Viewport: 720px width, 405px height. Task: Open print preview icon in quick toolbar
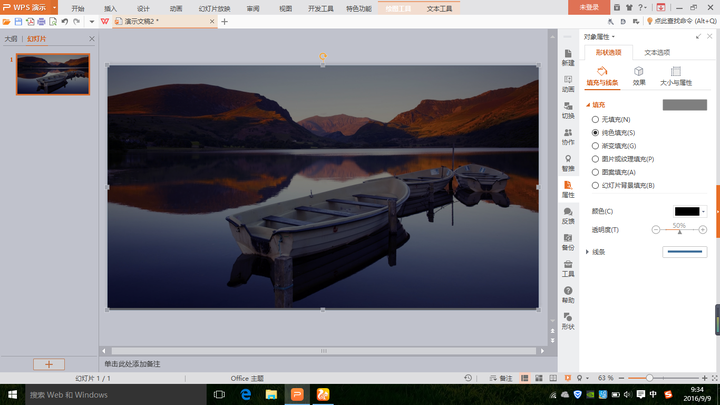[x=53, y=22]
